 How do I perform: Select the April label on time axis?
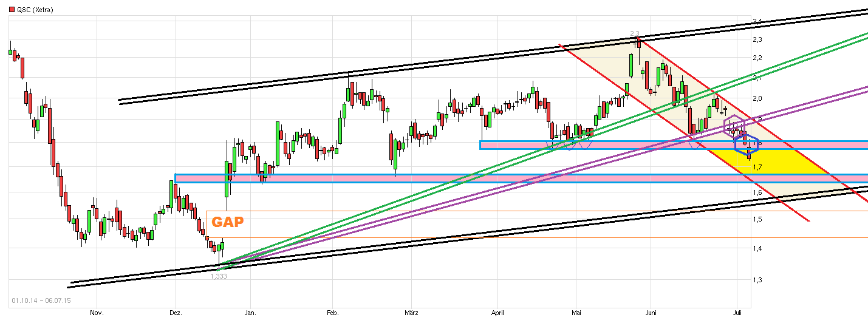pos(497,313)
